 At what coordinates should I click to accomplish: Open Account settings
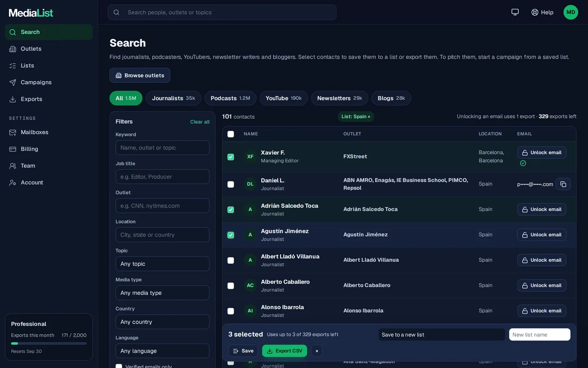(x=49, y=182)
